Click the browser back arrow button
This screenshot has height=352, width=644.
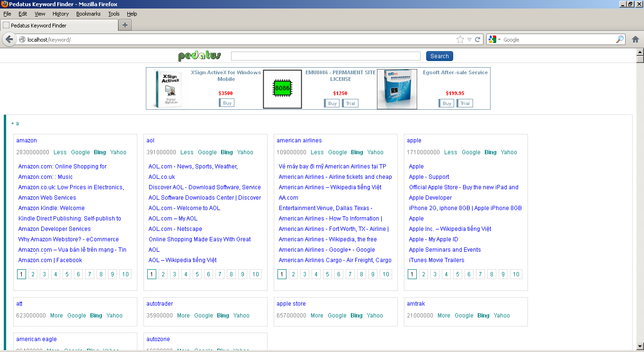(x=9, y=40)
